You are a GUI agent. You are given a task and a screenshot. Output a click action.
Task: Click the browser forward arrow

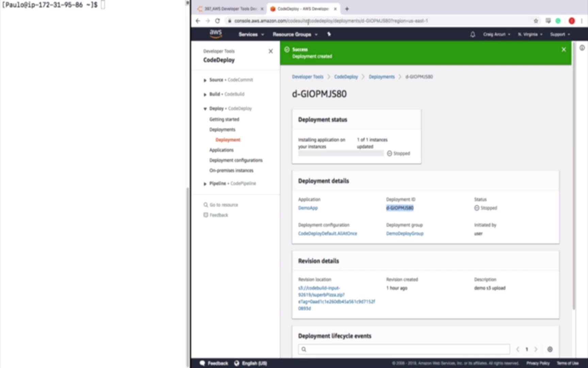tap(208, 21)
